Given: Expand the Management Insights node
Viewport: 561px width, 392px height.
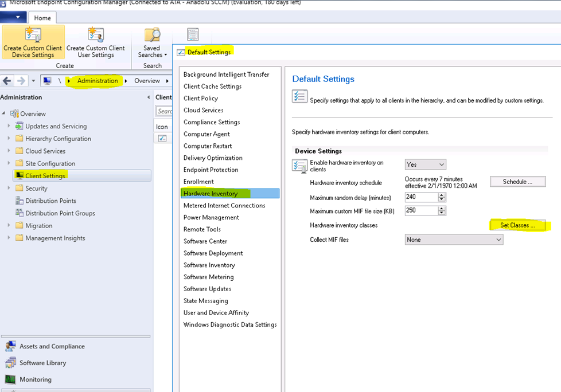Looking at the screenshot, I should [9, 238].
